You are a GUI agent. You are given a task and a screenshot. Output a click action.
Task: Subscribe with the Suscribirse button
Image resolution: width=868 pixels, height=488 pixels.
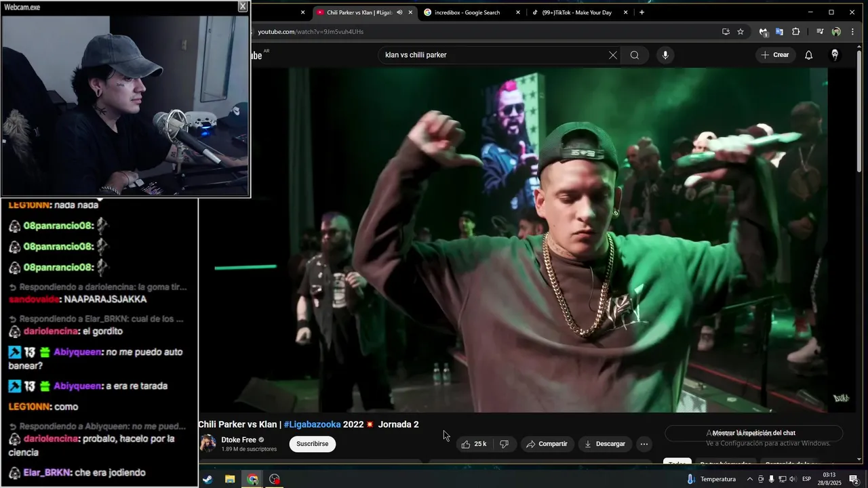(x=312, y=444)
